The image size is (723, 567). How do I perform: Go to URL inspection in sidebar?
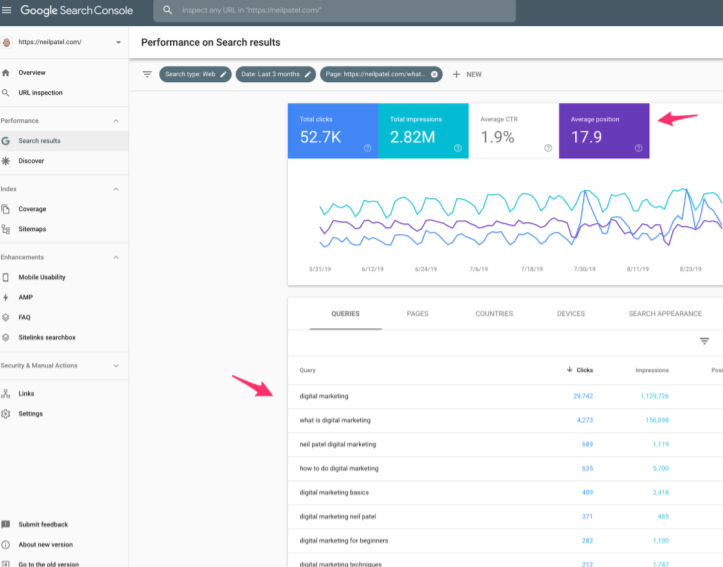(40, 93)
